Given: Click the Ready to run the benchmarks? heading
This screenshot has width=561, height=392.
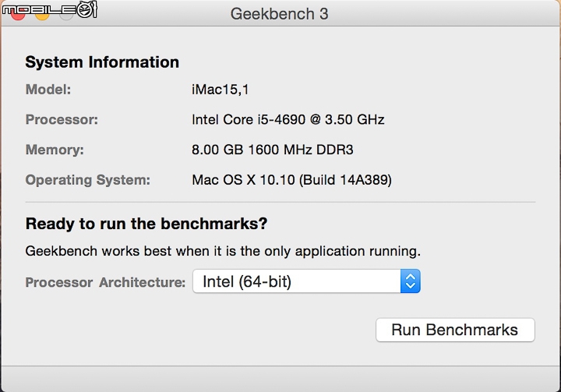Looking at the screenshot, I should pyautogui.click(x=146, y=224).
